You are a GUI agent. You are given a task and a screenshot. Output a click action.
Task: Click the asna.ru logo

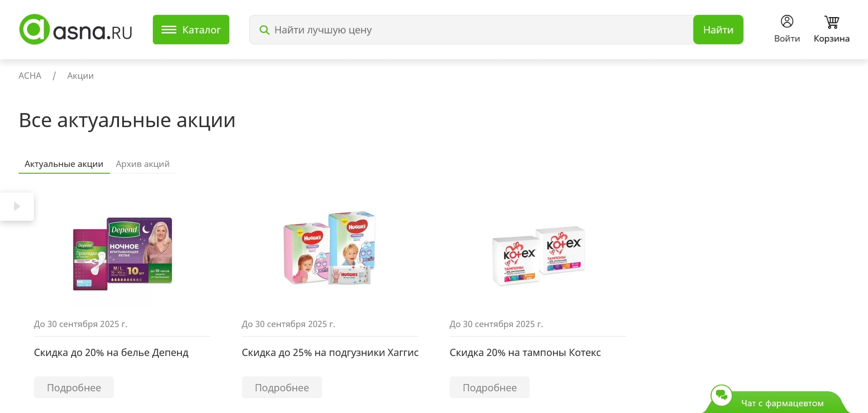[76, 30]
